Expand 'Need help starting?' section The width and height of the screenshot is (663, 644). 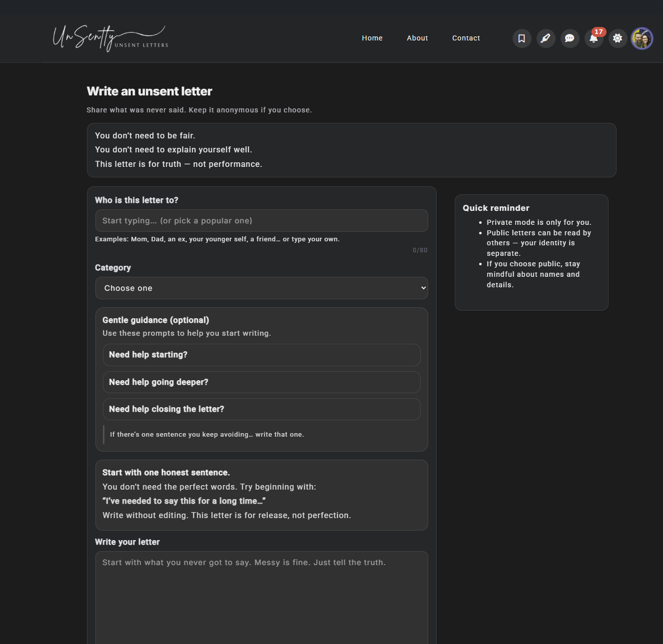[261, 355]
